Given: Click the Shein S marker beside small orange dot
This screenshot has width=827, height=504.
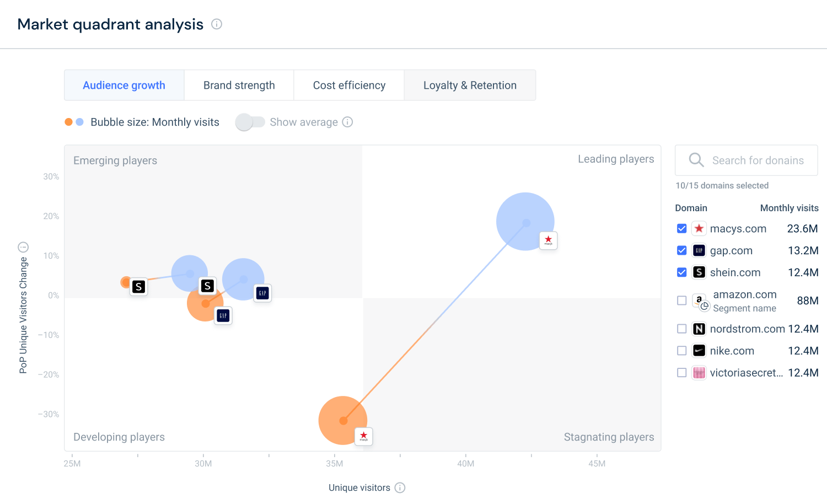Looking at the screenshot, I should [x=138, y=287].
